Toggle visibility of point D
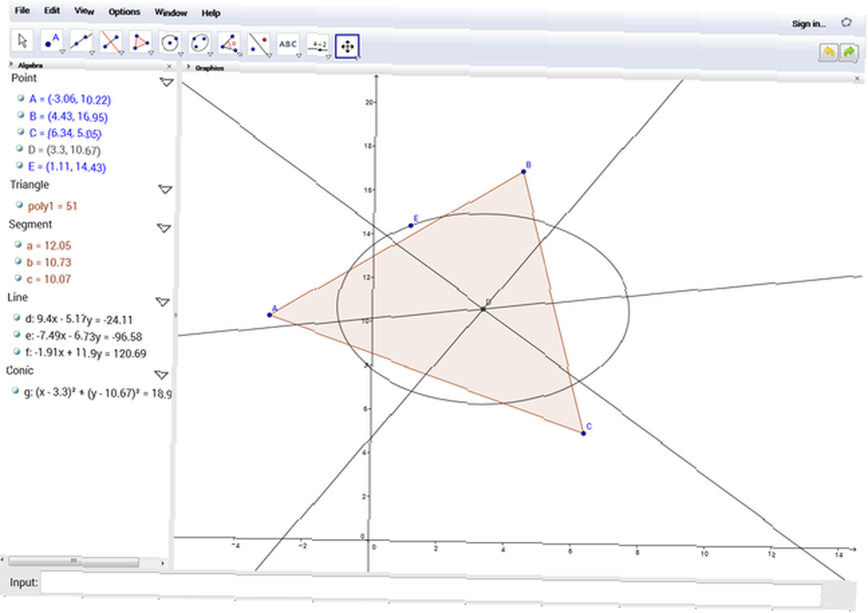 (19, 149)
